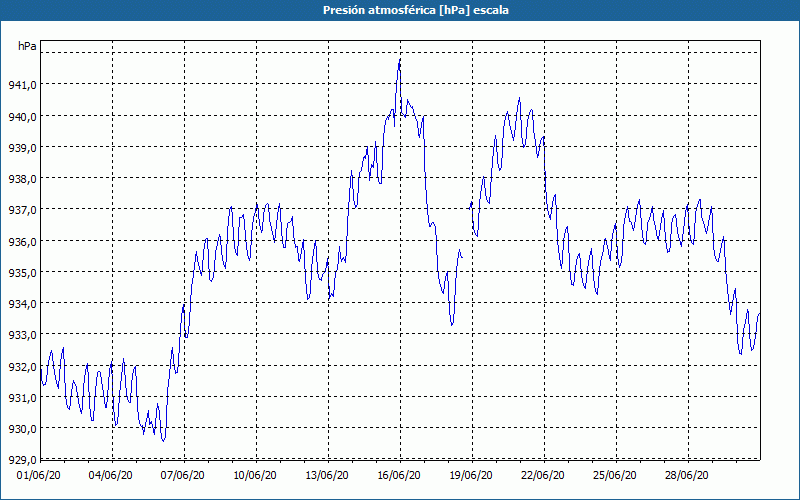Click the 19/06/20 date label

coord(471,476)
